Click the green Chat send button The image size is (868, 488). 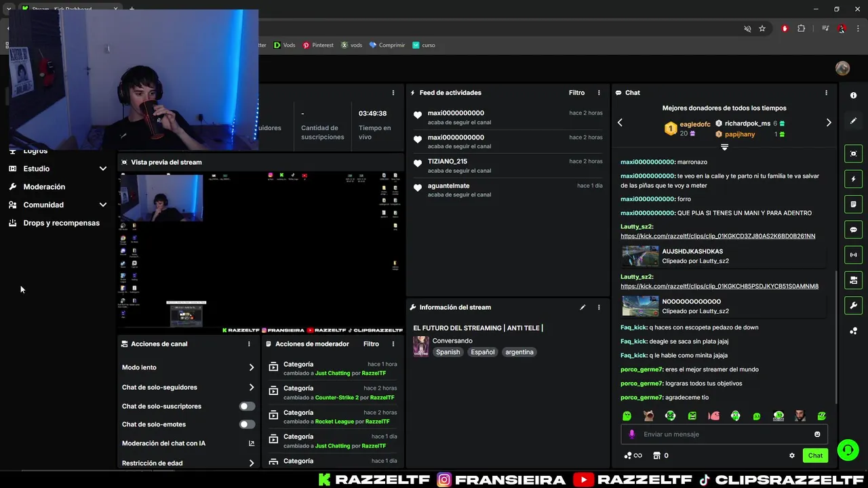point(815,455)
